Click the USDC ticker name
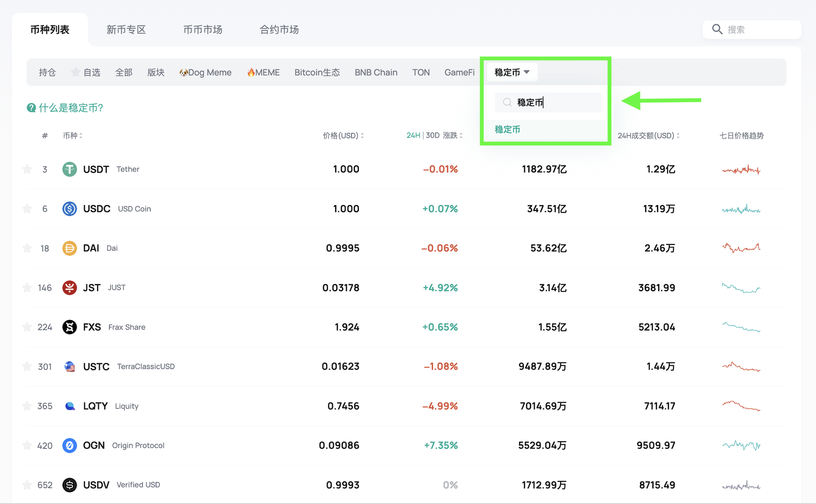The image size is (816, 504). click(x=97, y=209)
